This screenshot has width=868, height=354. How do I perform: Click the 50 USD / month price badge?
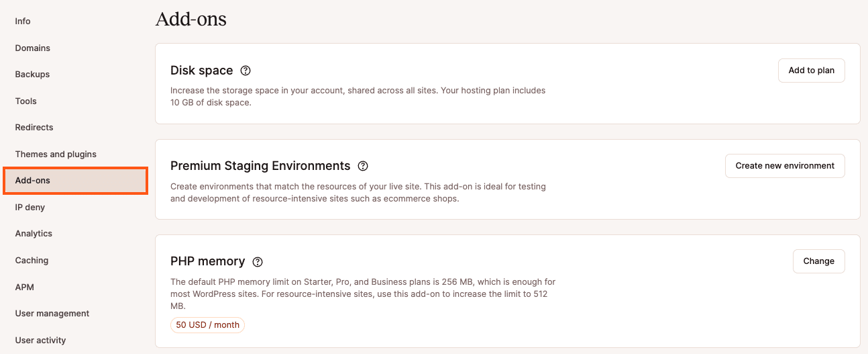[x=207, y=325]
